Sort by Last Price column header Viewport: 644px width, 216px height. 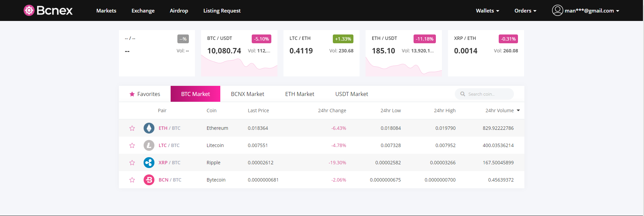(x=258, y=111)
